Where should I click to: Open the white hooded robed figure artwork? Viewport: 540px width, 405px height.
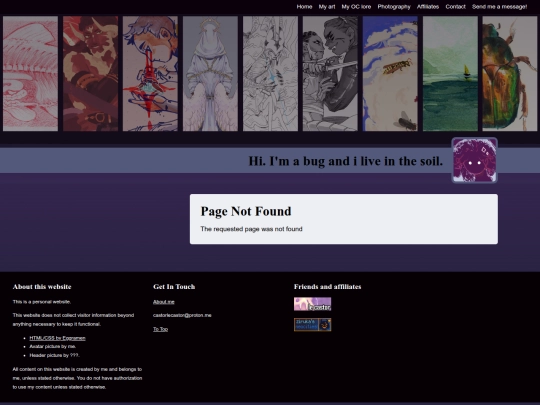pyautogui.click(x=210, y=73)
